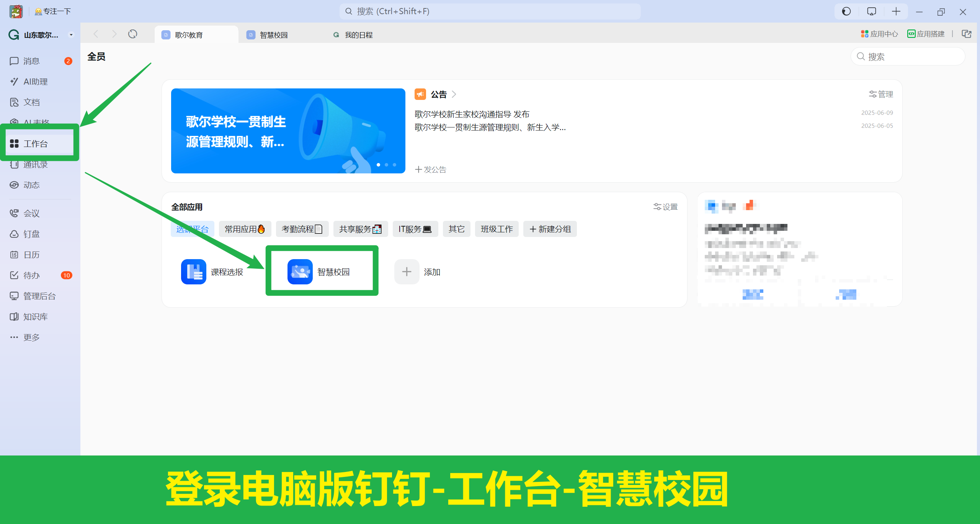Open 会议 from the left sidebar
Screen dimensions: 980x524
pyautogui.click(x=31, y=213)
